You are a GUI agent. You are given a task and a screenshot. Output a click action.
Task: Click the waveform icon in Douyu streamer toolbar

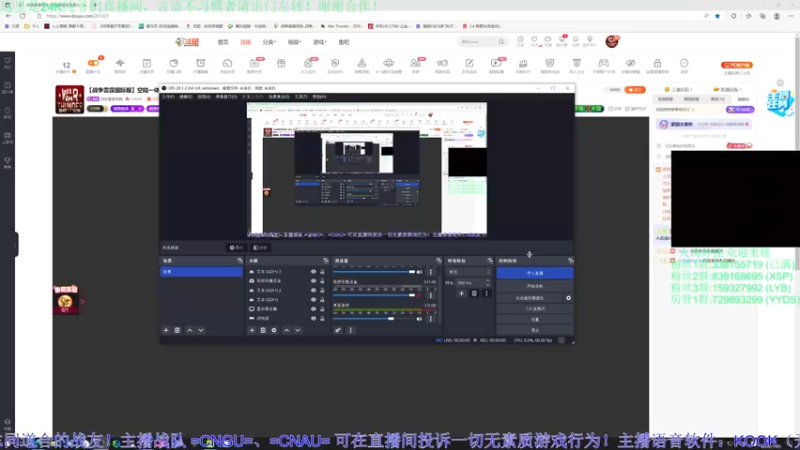point(120,63)
